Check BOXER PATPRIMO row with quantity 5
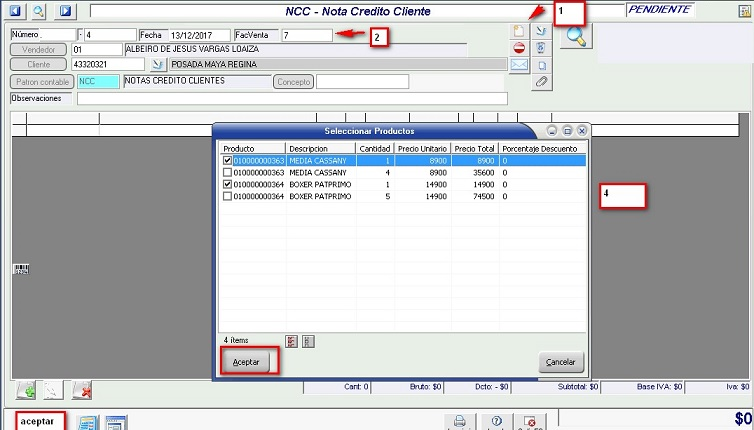Image resolution: width=754 pixels, height=430 pixels. pos(227,196)
